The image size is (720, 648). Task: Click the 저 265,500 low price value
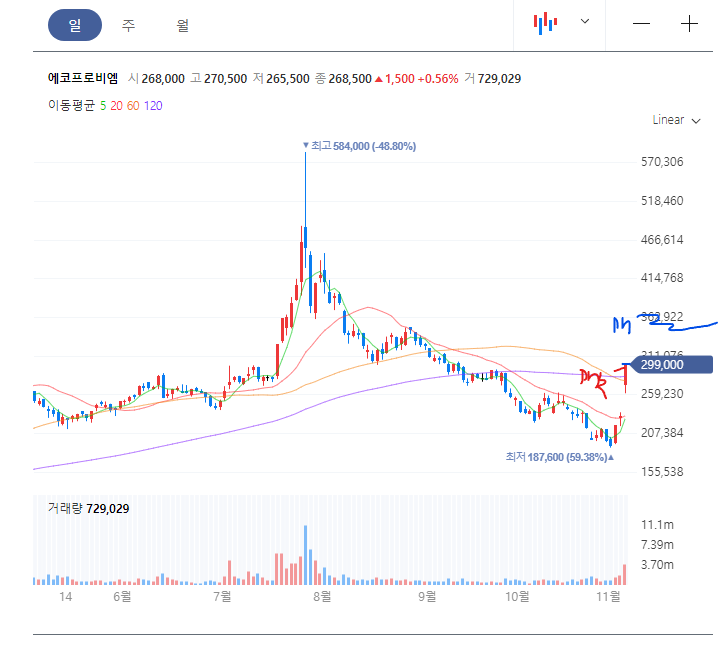[x=281, y=79]
